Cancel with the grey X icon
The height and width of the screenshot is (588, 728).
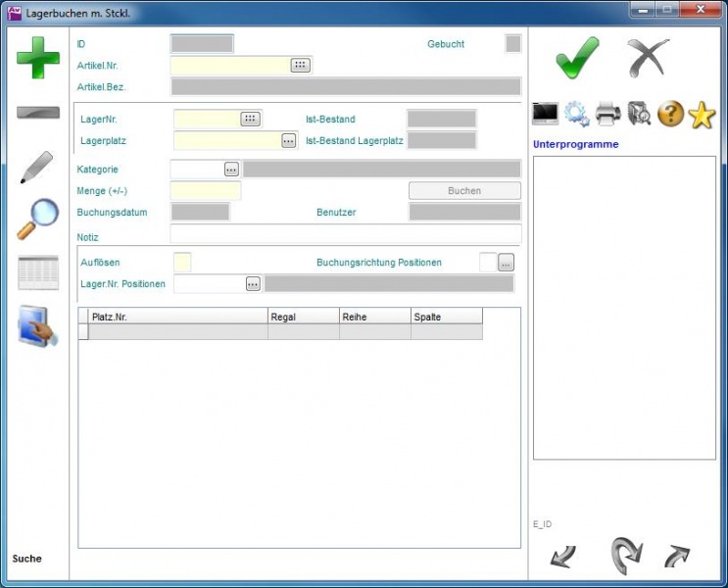coord(649,59)
